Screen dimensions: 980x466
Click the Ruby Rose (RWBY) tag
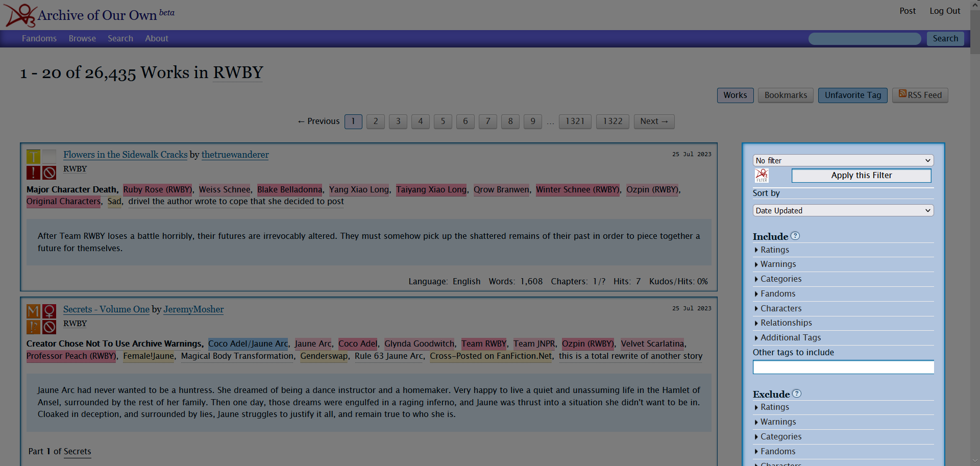(x=158, y=189)
